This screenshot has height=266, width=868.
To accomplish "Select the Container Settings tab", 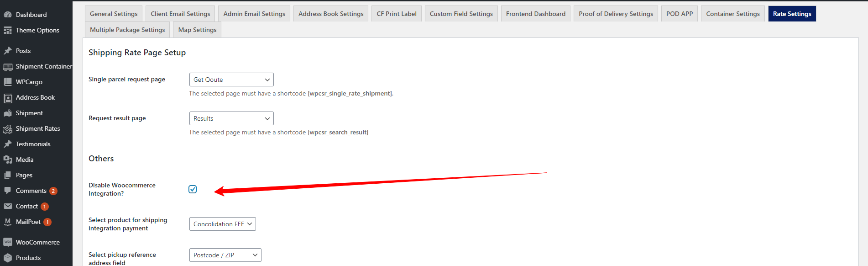I will coord(732,14).
